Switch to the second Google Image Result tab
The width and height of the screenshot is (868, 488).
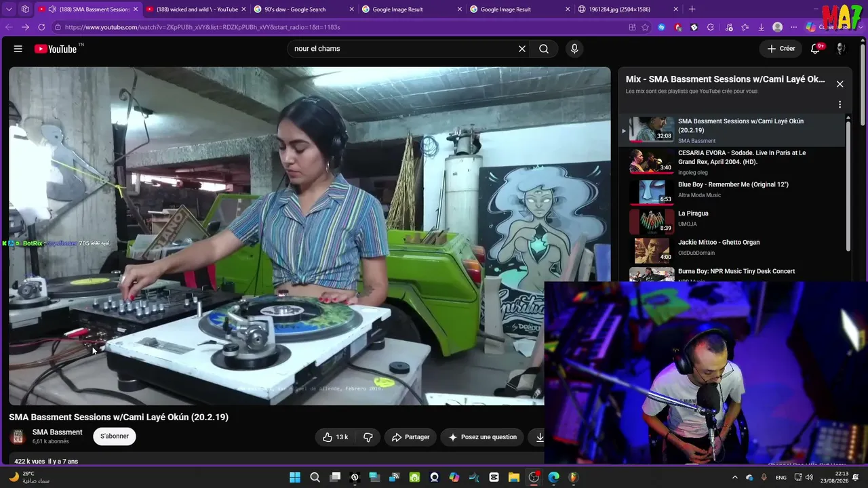click(x=520, y=9)
